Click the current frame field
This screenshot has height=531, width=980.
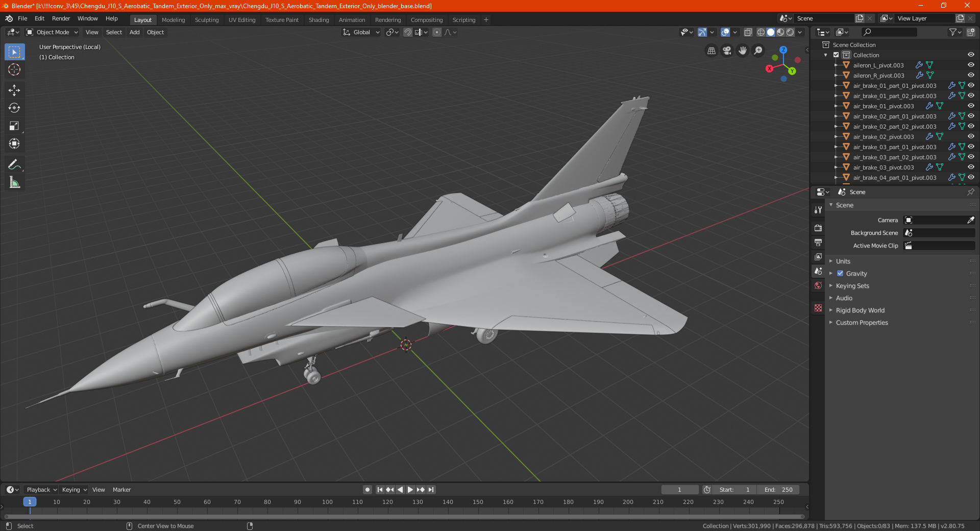coord(680,490)
